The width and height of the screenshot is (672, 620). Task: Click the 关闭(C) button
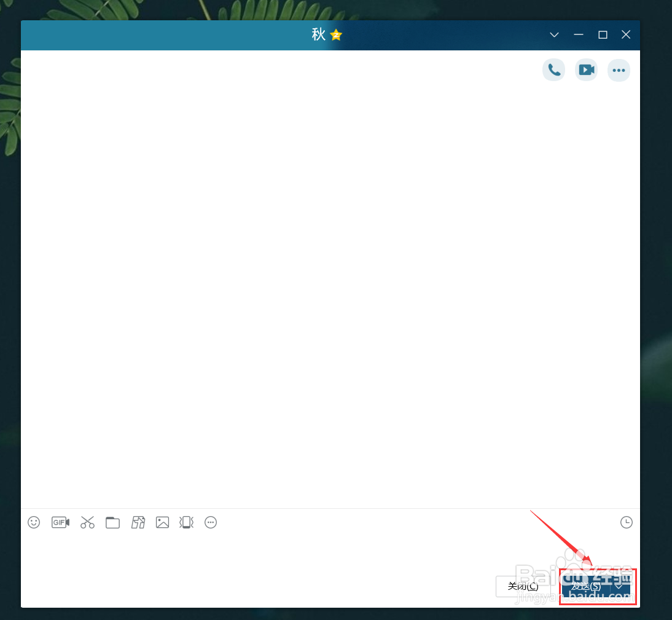click(x=523, y=586)
